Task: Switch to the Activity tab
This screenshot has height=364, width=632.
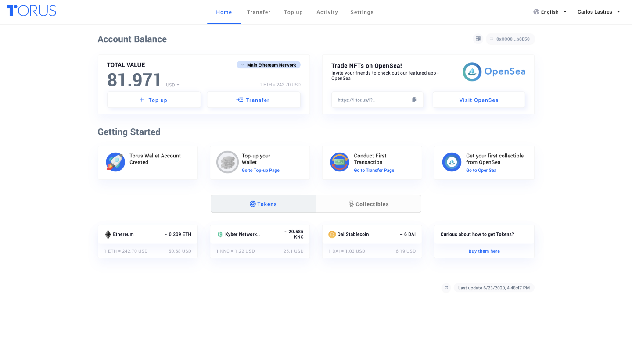Action: click(327, 12)
